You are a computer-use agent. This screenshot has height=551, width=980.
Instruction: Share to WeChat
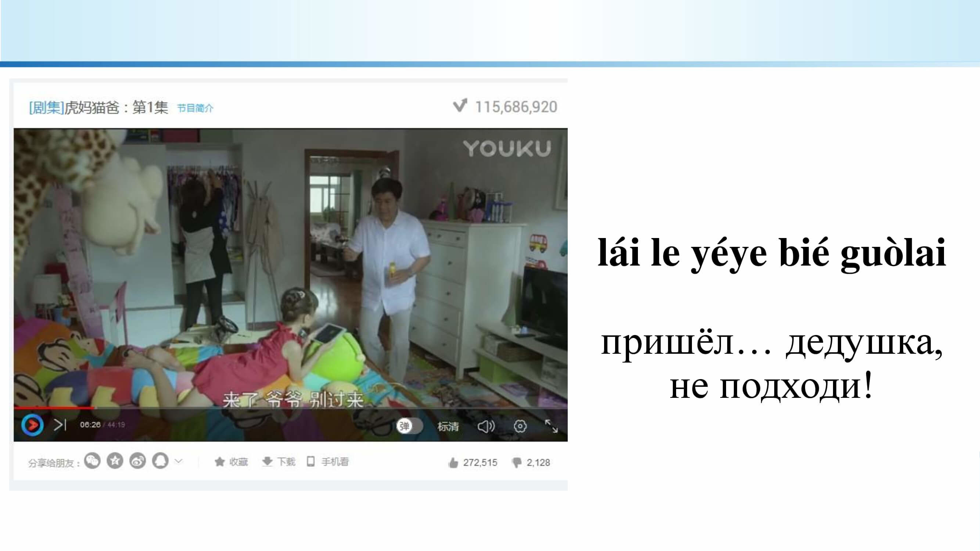tap(92, 461)
